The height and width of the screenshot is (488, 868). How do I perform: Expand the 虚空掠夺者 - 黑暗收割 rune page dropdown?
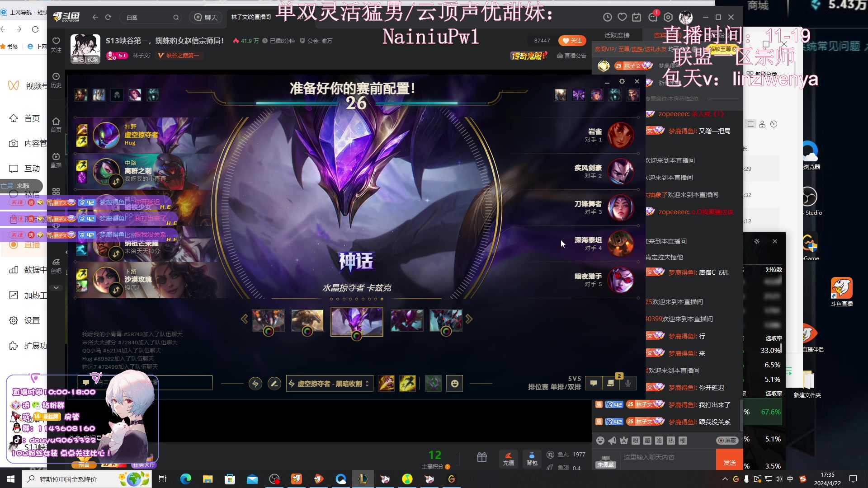(330, 384)
